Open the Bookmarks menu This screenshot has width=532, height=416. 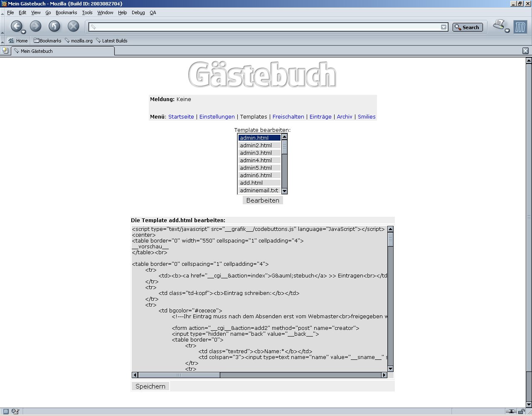click(66, 12)
